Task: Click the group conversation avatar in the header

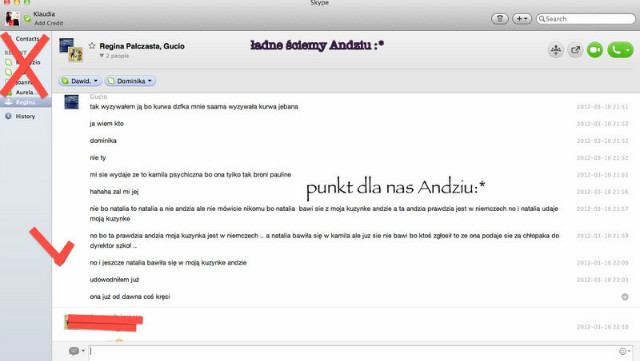Action: point(71,49)
